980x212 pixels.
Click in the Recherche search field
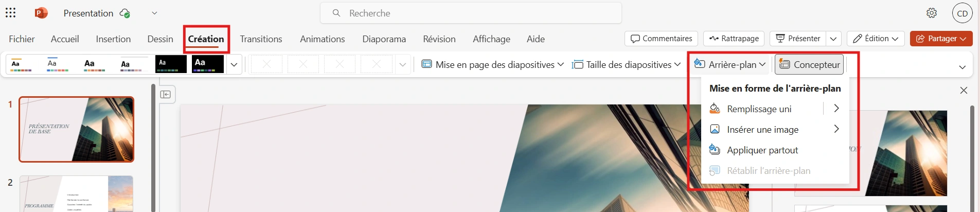(x=471, y=13)
